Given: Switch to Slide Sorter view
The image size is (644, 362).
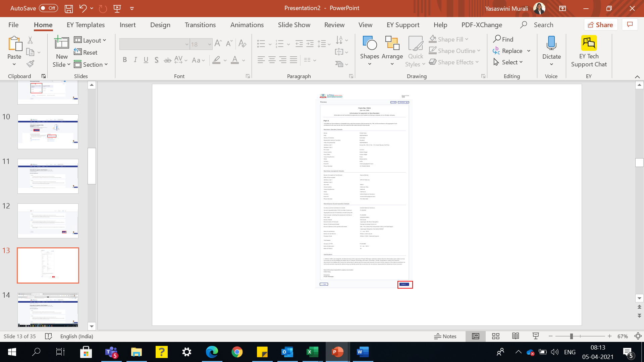Looking at the screenshot, I should pyautogui.click(x=495, y=336).
